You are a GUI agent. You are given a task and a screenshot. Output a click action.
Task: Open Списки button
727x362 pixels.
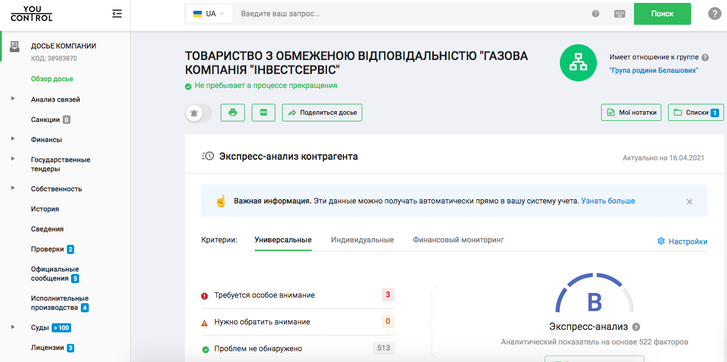point(695,113)
